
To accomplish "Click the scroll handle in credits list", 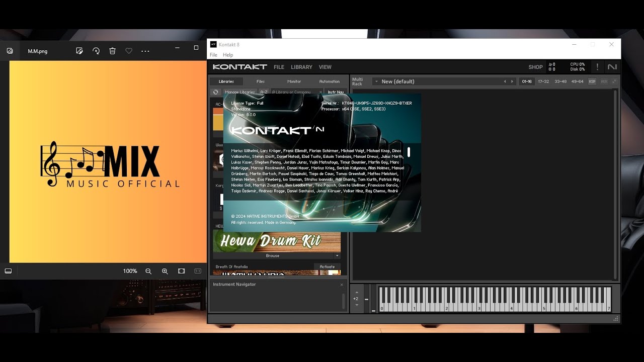I will 409,152.
